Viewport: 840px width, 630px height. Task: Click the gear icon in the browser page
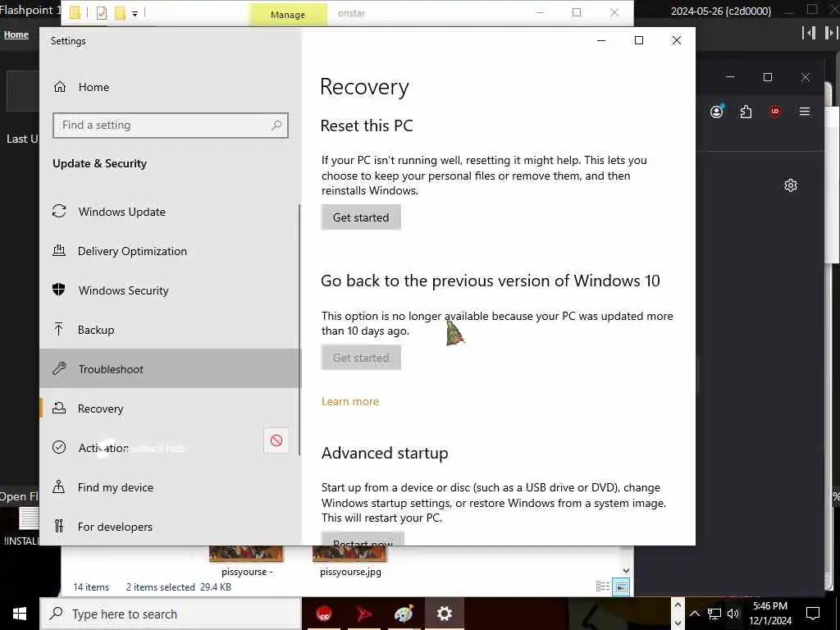click(791, 185)
